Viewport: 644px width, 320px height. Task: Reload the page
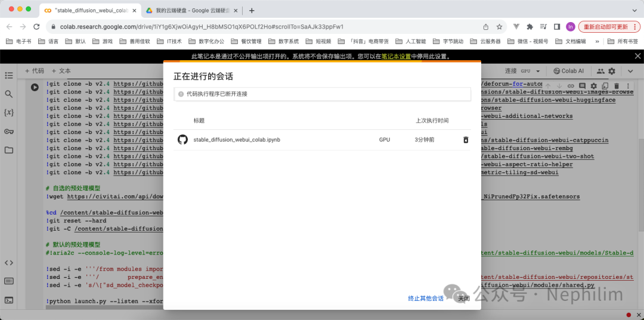[36, 27]
